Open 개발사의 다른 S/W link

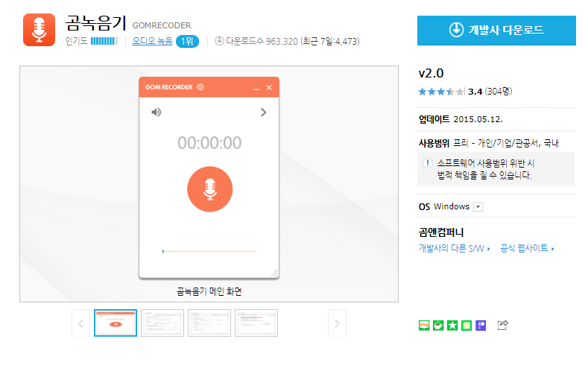452,248
